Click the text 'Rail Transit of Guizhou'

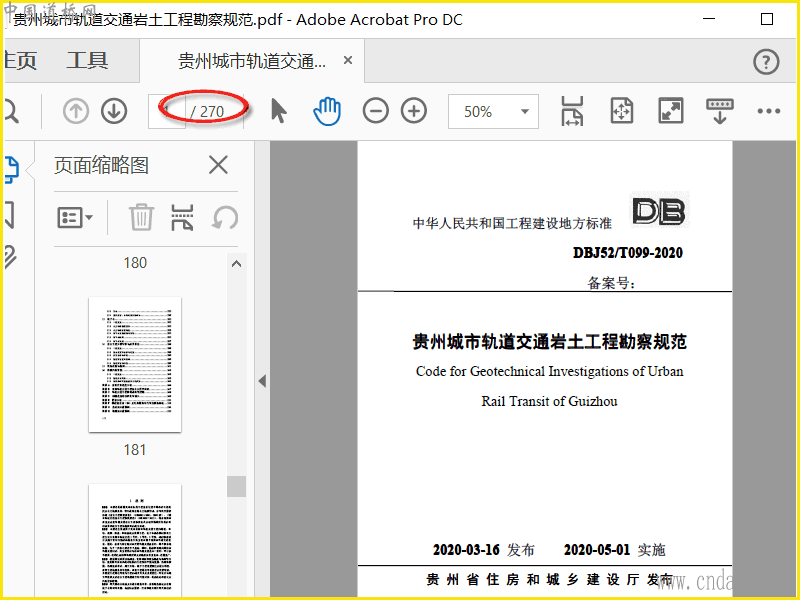(549, 401)
